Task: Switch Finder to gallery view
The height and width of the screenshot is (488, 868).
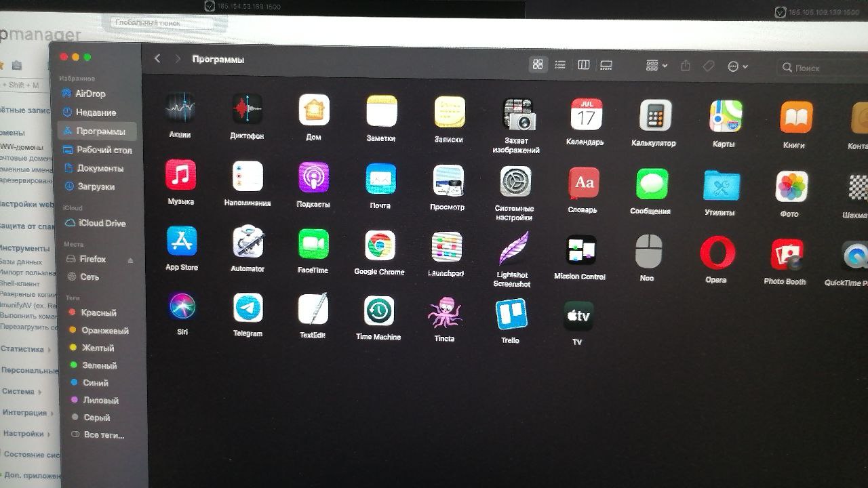Action: coord(606,65)
